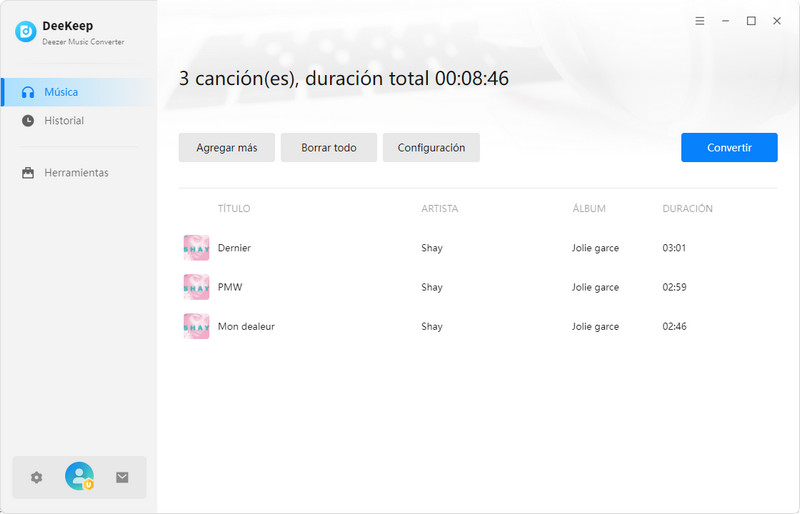
Task: Click the duration 02:46
Action: tap(674, 326)
